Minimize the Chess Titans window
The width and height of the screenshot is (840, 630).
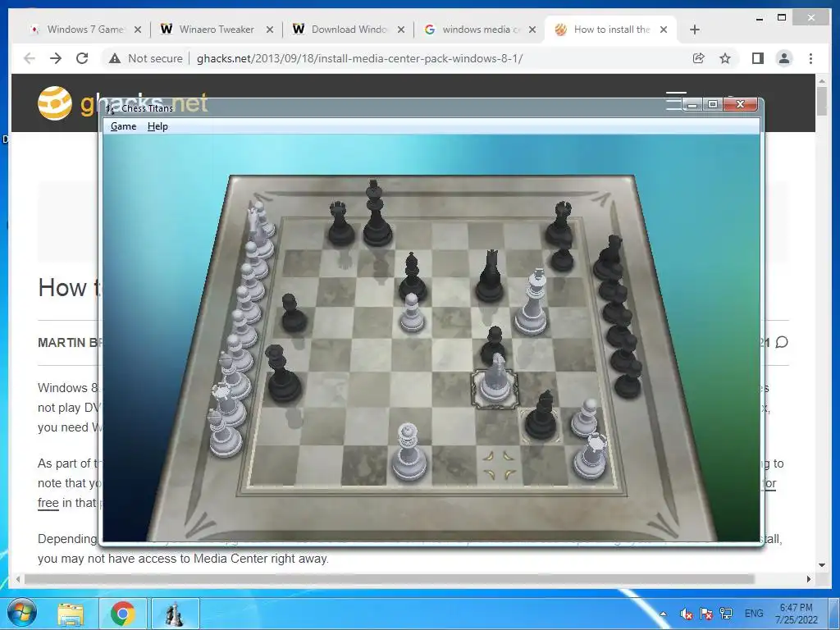[x=692, y=104]
